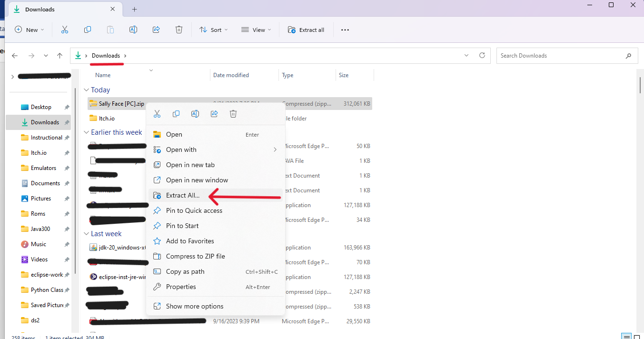Add a new tab with plus button
Image resolution: width=644 pixels, height=339 pixels.
pyautogui.click(x=134, y=9)
